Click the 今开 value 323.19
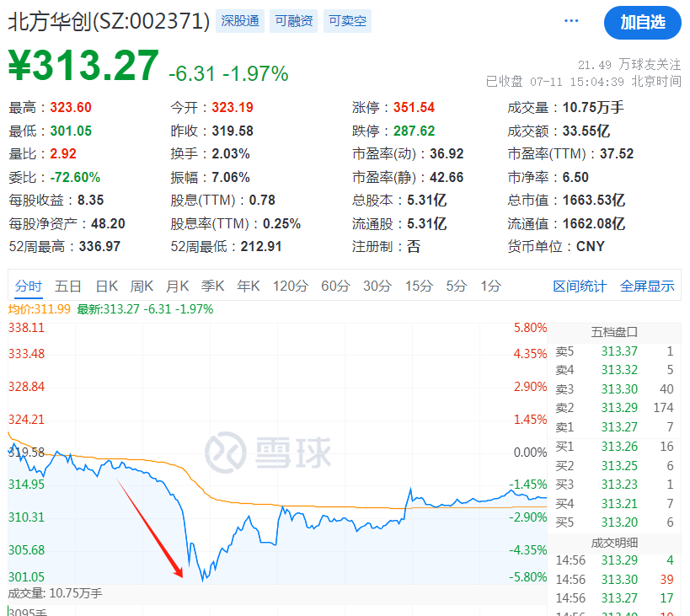Viewport: 690px width, 616px height. [x=233, y=107]
